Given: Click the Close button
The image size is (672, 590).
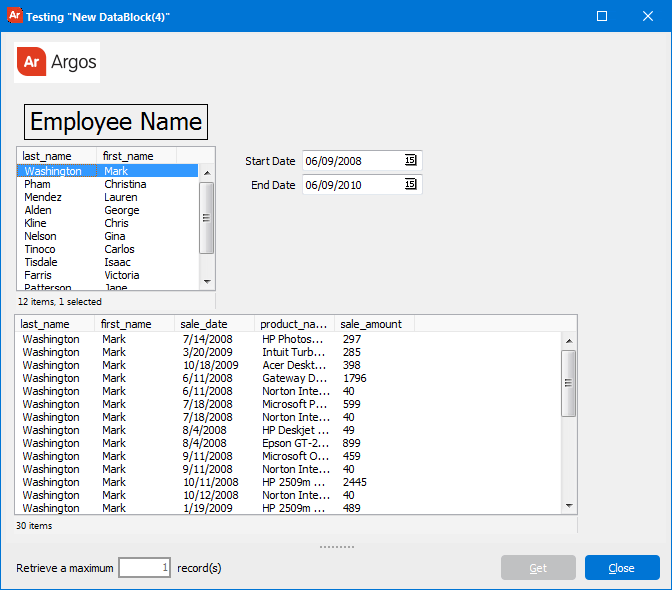Looking at the screenshot, I should coord(622,568).
